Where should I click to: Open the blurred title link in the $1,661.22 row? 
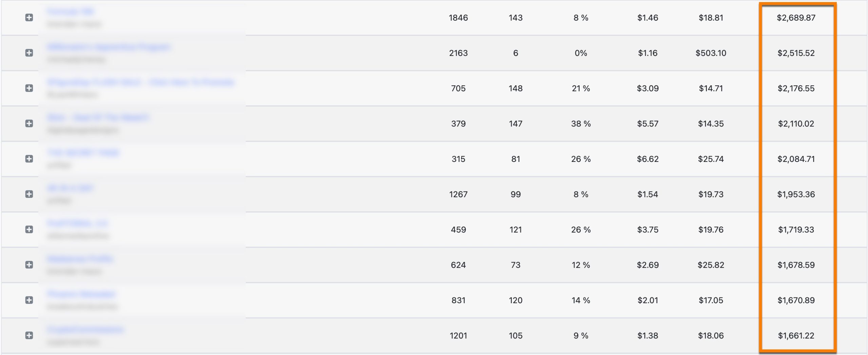pos(85,329)
